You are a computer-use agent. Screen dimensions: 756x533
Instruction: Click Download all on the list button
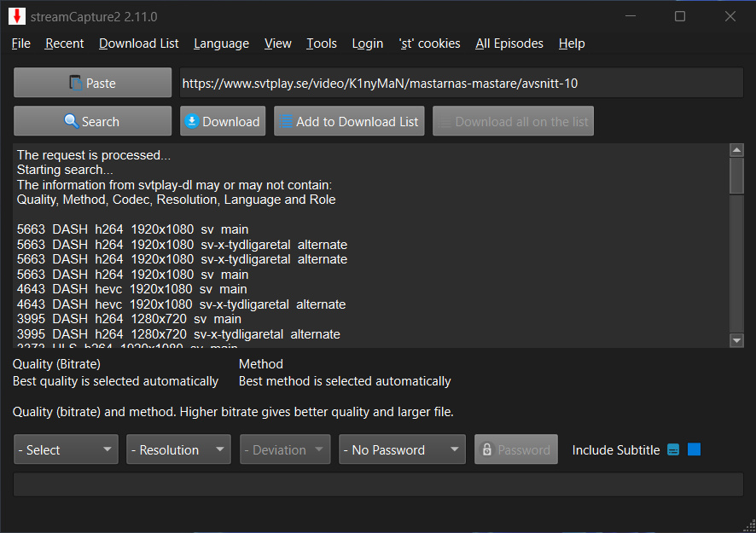coord(513,121)
